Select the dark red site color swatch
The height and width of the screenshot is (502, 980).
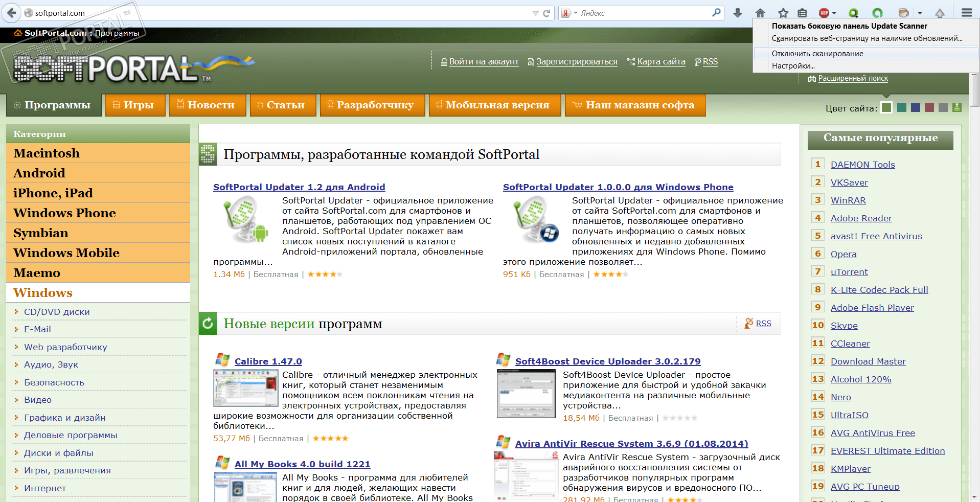point(929,107)
